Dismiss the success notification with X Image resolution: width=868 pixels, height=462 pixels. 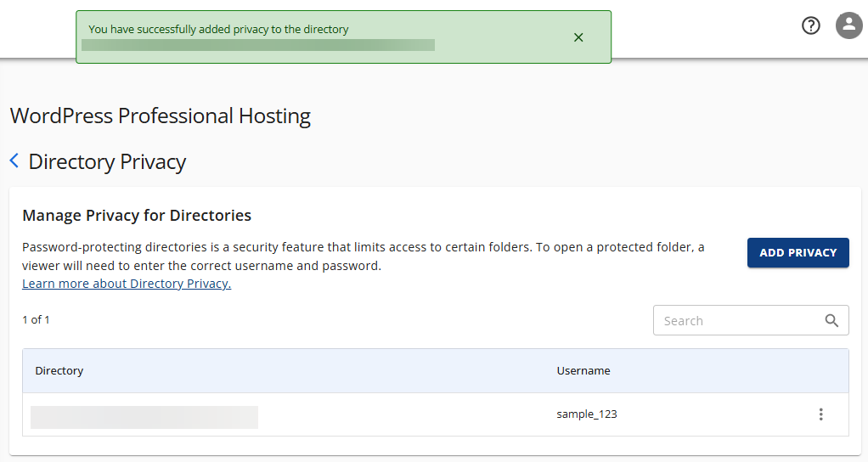click(x=578, y=37)
